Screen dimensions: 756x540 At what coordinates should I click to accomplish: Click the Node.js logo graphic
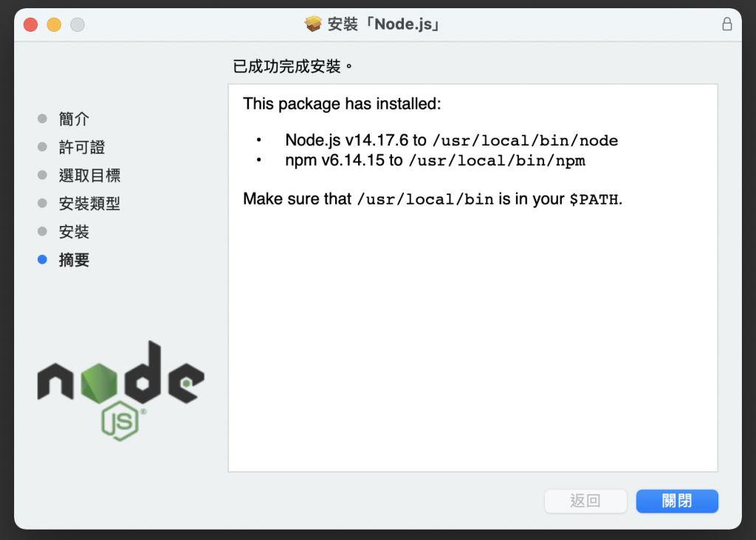click(120, 390)
